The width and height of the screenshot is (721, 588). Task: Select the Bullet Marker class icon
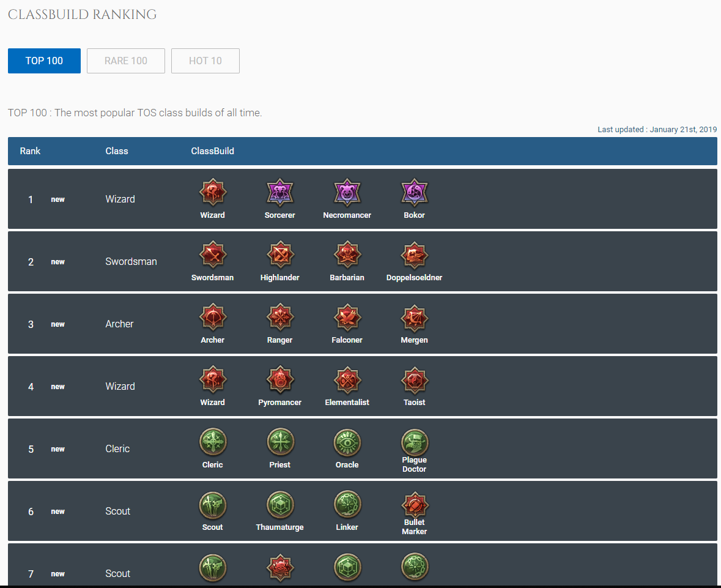415,505
